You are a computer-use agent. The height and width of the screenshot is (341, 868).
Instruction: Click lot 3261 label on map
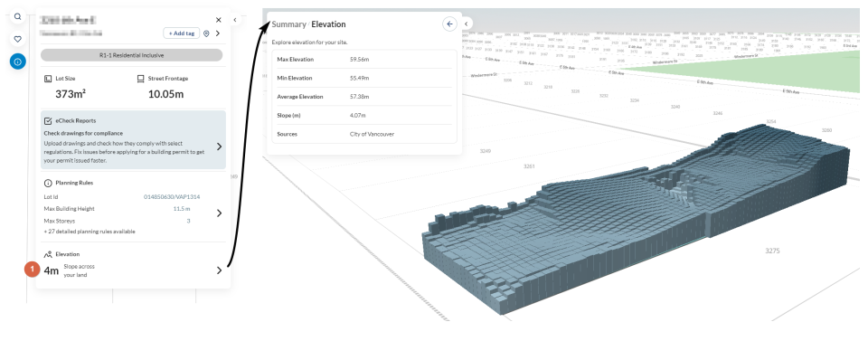[529, 166]
